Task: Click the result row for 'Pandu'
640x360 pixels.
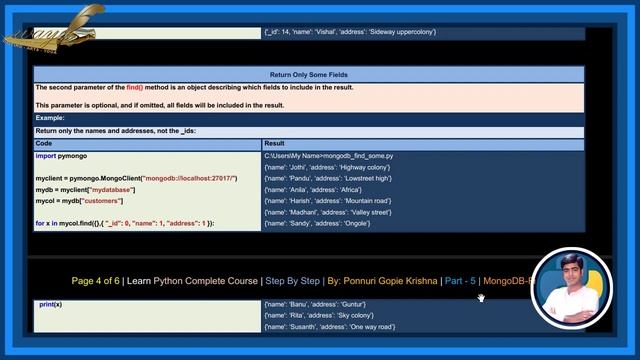Action: pyautogui.click(x=328, y=178)
